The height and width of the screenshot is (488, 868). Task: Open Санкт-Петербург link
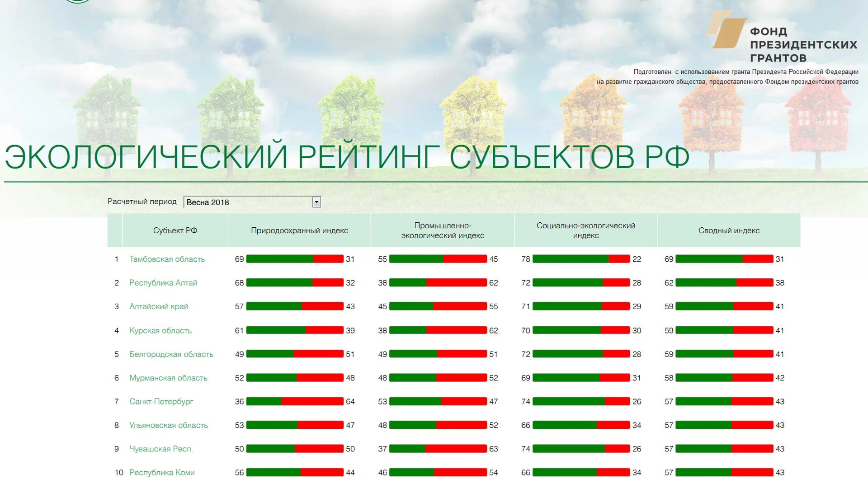161,402
